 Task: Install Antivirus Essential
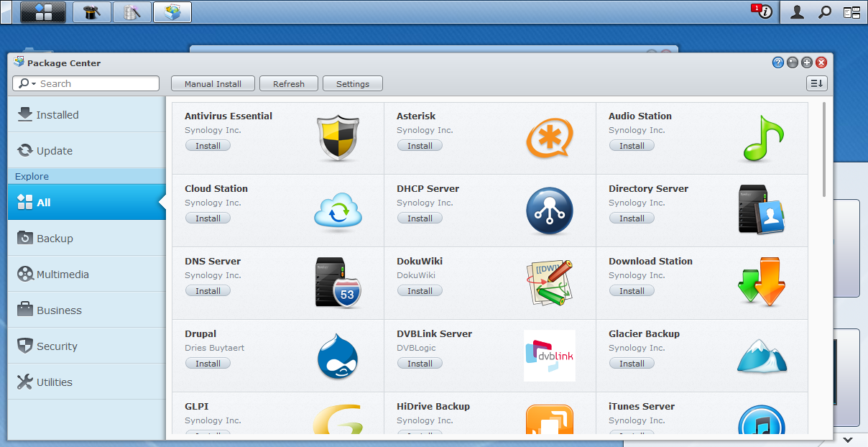click(x=208, y=145)
